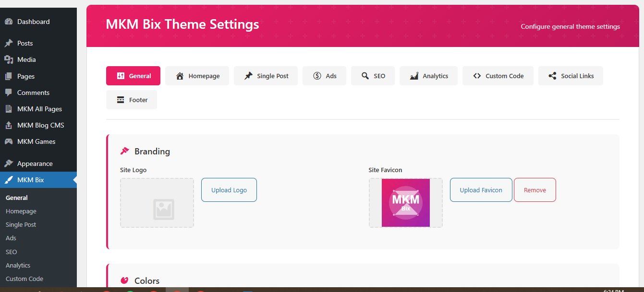Select the Ads tab
Screen dimensions: 644x292
(x=324, y=76)
